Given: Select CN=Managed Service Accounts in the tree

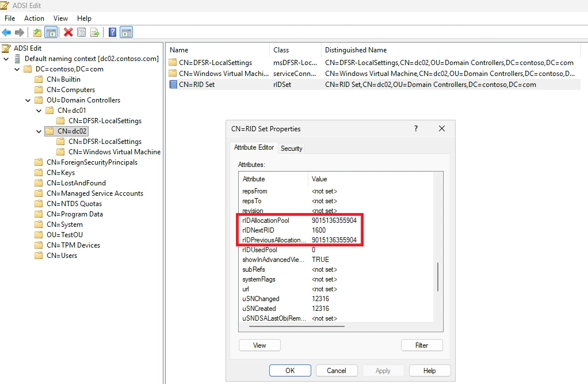Looking at the screenshot, I should (95, 193).
